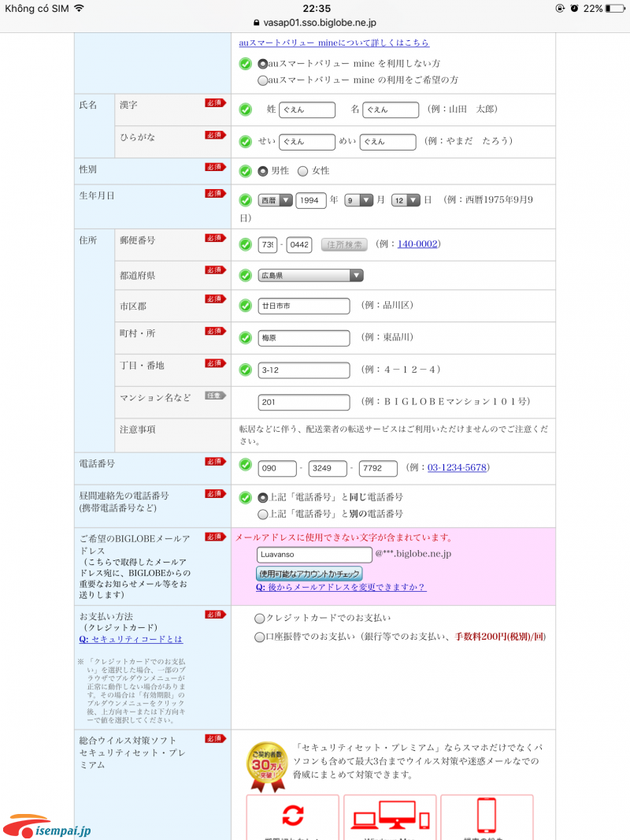Click the phone field containing 090

277,468
